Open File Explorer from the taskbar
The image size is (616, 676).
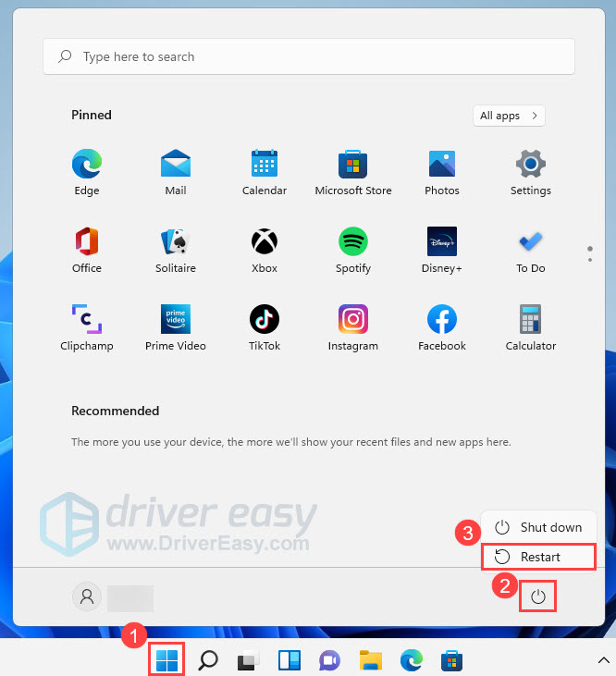(x=371, y=659)
